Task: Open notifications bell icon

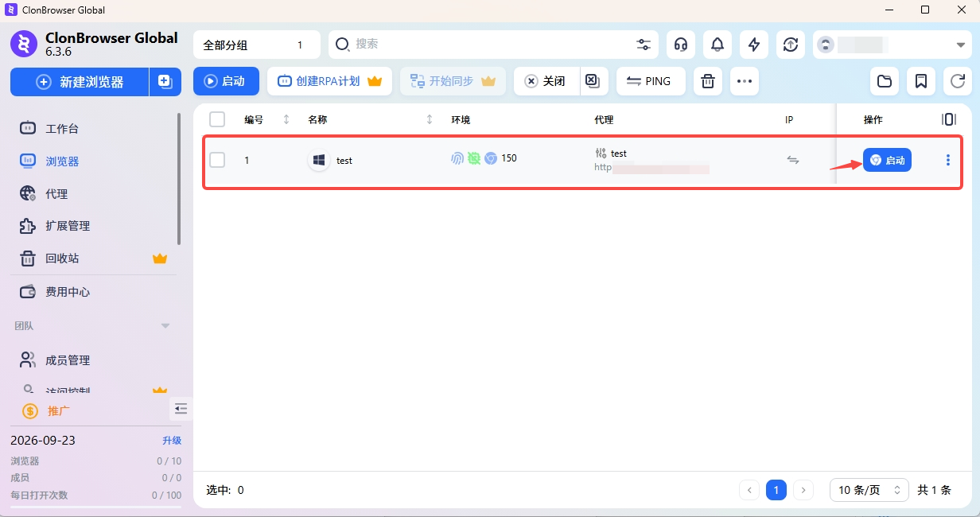Action: 717,45
